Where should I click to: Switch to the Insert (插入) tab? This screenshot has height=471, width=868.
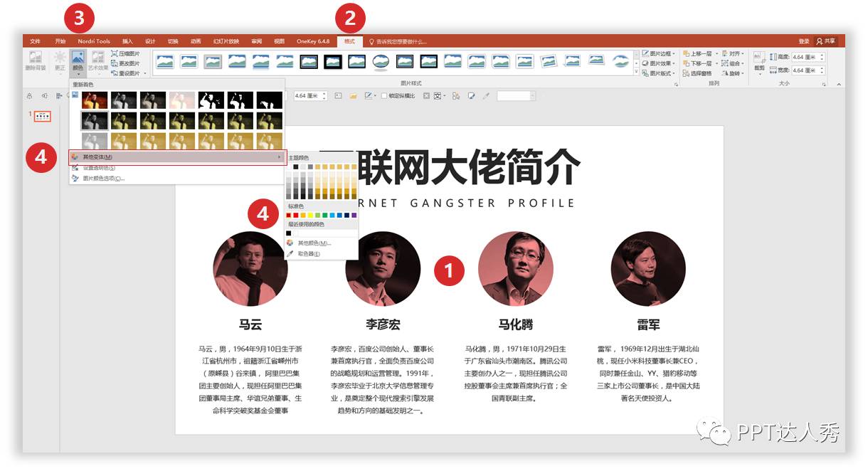tap(127, 41)
